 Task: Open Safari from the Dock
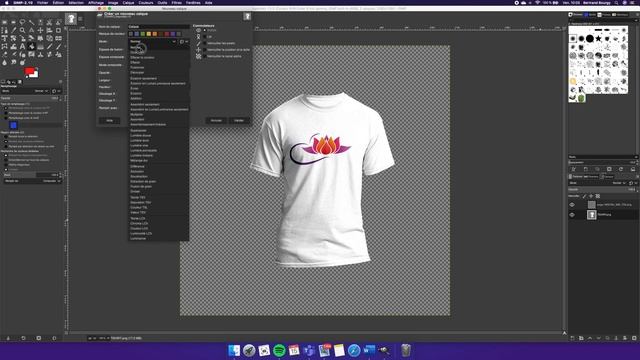pos(354,350)
